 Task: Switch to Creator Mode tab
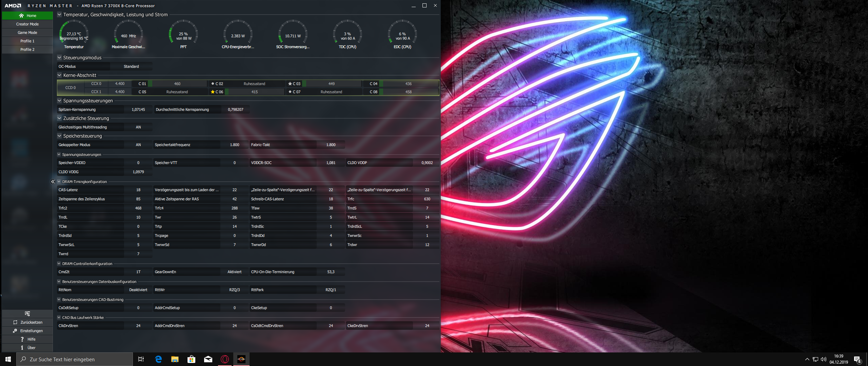27,24
